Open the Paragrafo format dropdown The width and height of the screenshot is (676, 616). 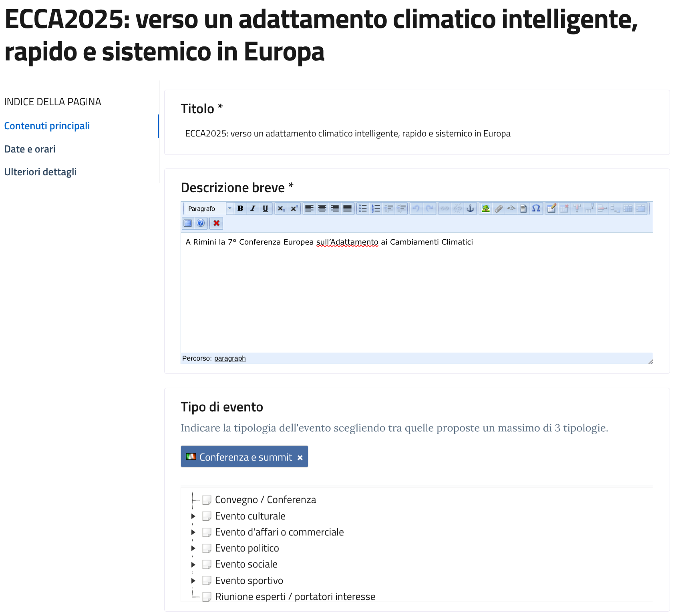click(209, 209)
